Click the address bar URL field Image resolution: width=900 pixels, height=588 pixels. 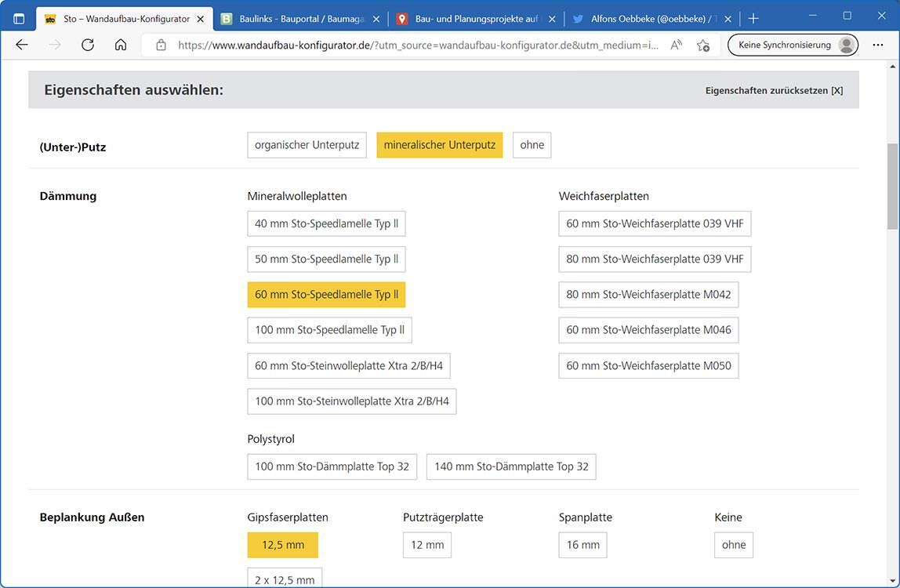418,45
